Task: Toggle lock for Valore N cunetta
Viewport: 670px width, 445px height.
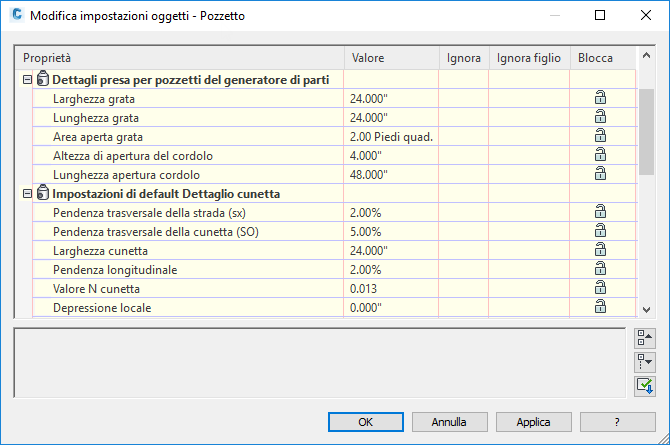Action: 600,288
